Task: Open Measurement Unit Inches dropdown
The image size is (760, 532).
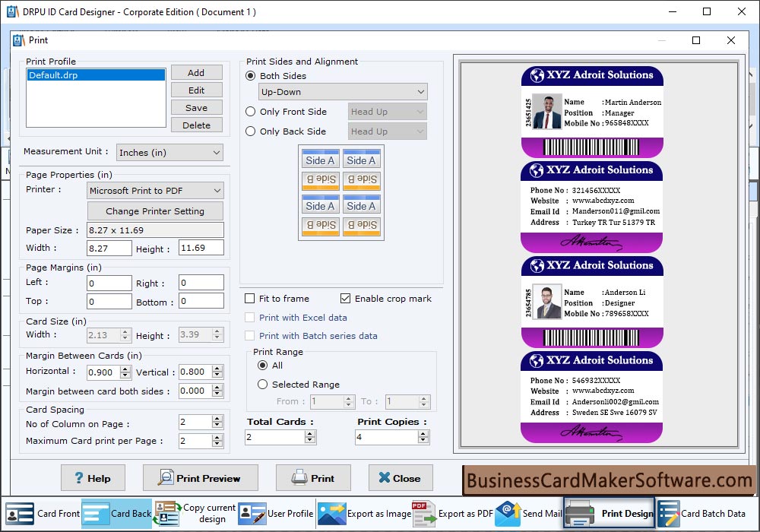Action: point(169,153)
